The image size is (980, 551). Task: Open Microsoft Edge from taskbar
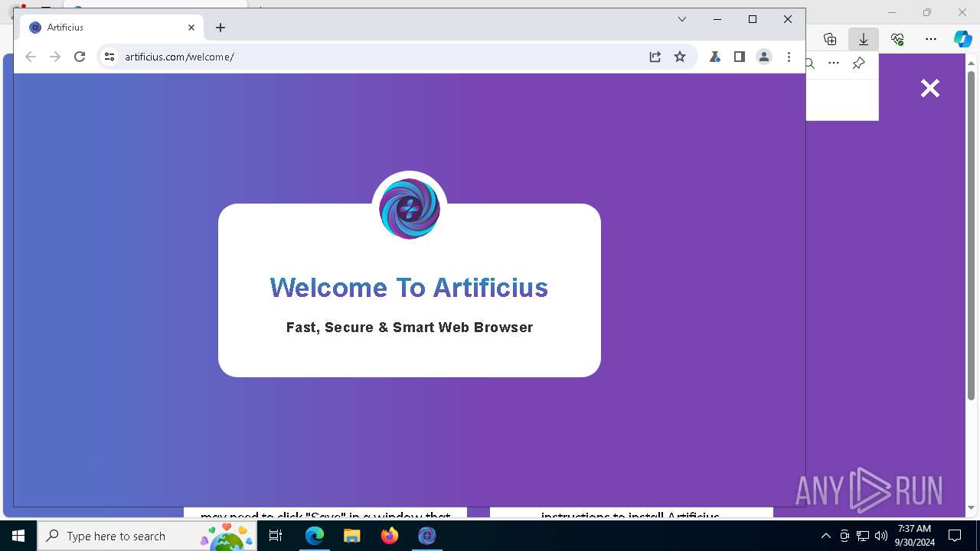click(x=315, y=536)
